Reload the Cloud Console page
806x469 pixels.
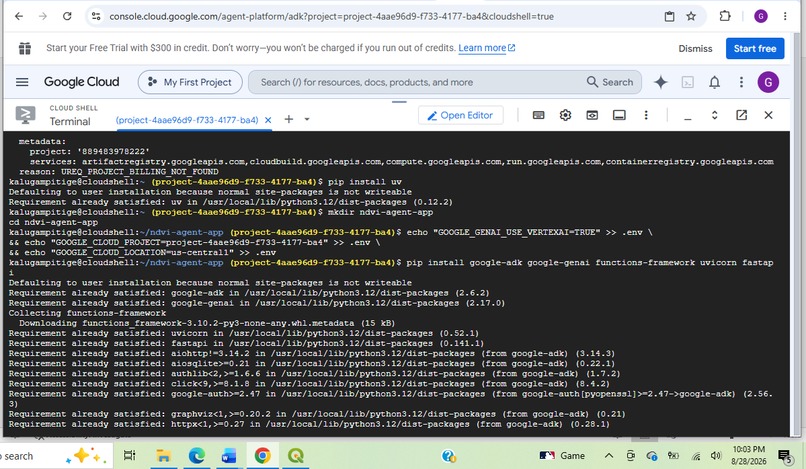pyautogui.click(x=67, y=16)
